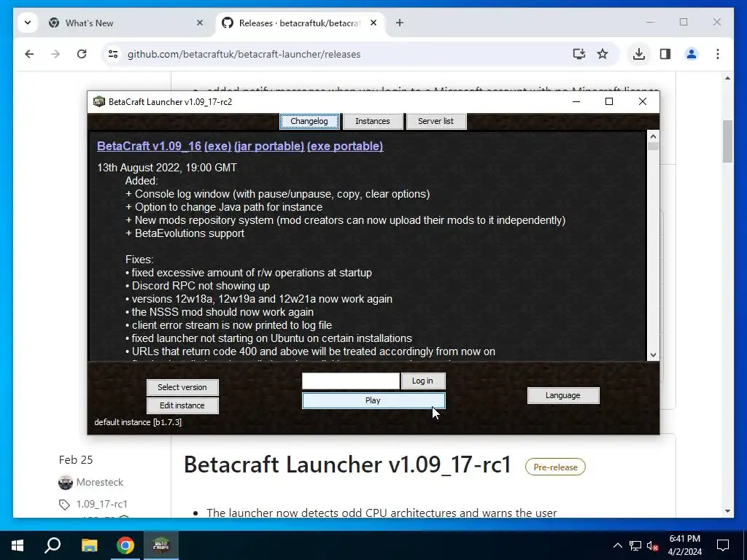747x560 pixels.
Task: Click the changelog scrollbar thumb
Action: click(653, 146)
